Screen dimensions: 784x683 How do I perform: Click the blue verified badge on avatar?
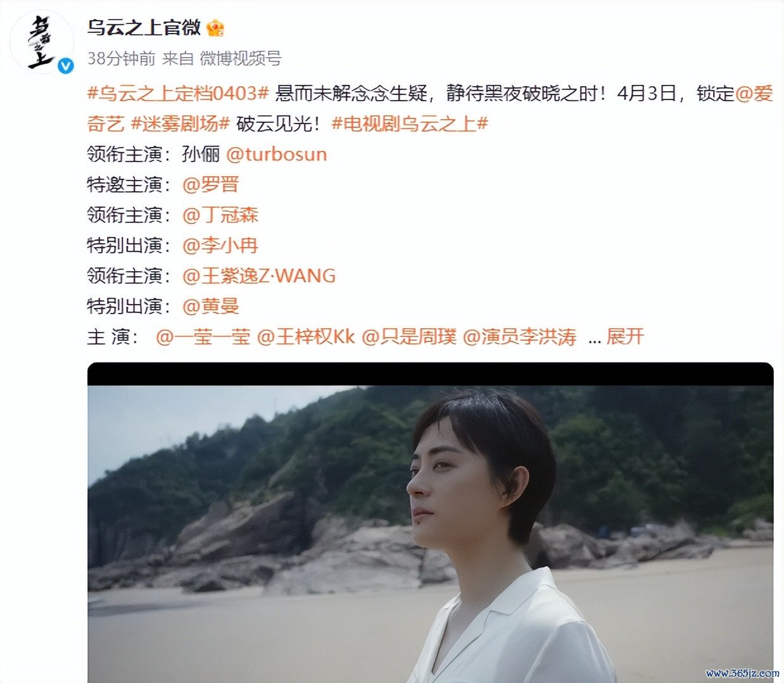pyautogui.click(x=65, y=65)
